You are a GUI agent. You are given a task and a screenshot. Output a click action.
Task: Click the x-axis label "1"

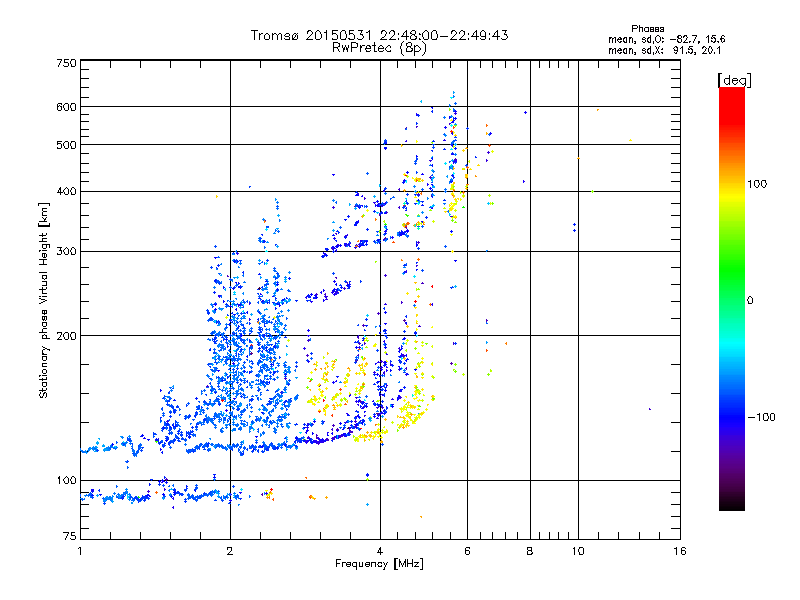80,551
